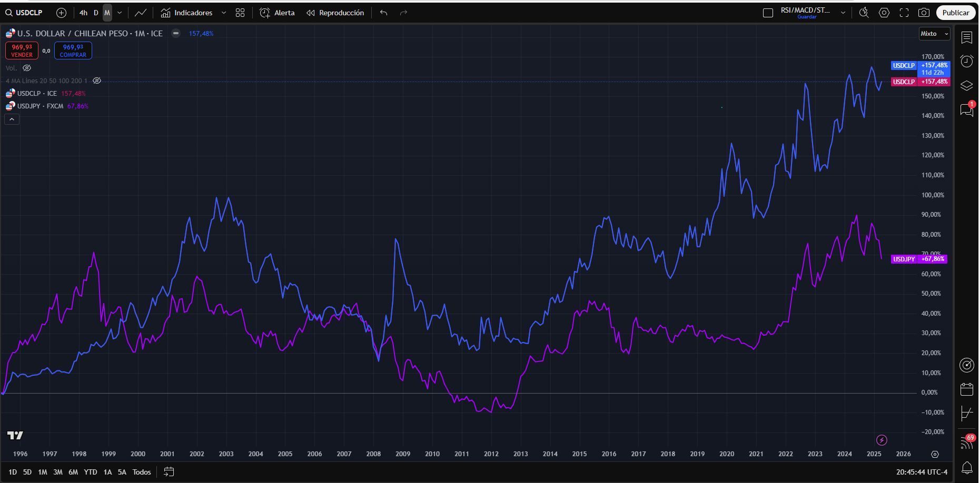Open the watchlist panel icon

pos(967,37)
